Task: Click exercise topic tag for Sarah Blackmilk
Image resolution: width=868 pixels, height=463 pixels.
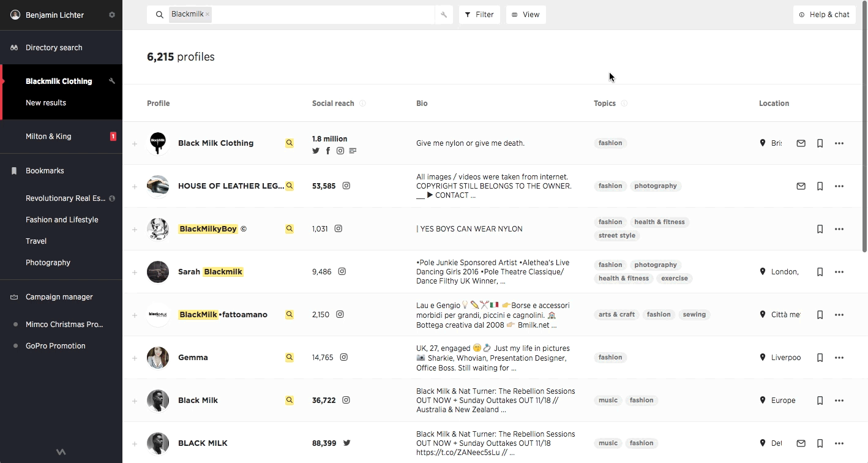Action: pyautogui.click(x=675, y=278)
